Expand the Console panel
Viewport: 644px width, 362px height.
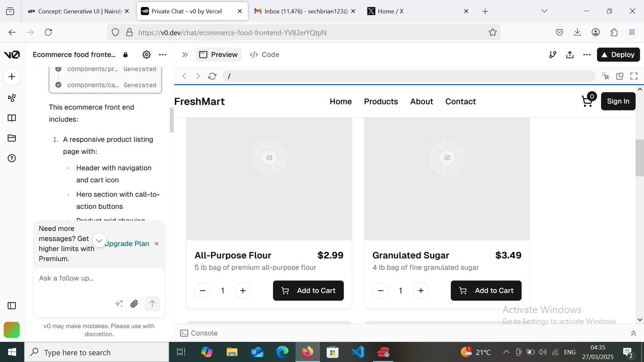(199, 333)
